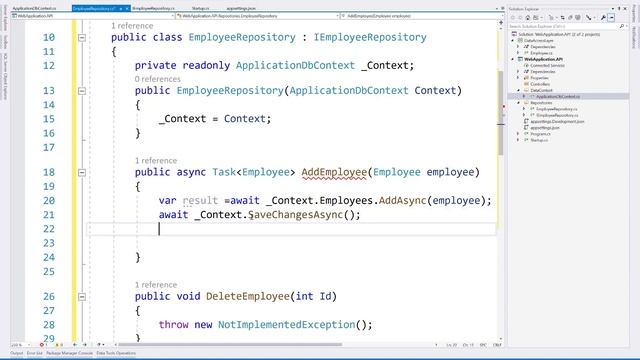The height and width of the screenshot is (360, 640).
Task: Collapse DataAccessLayer project node
Action: 513,41
